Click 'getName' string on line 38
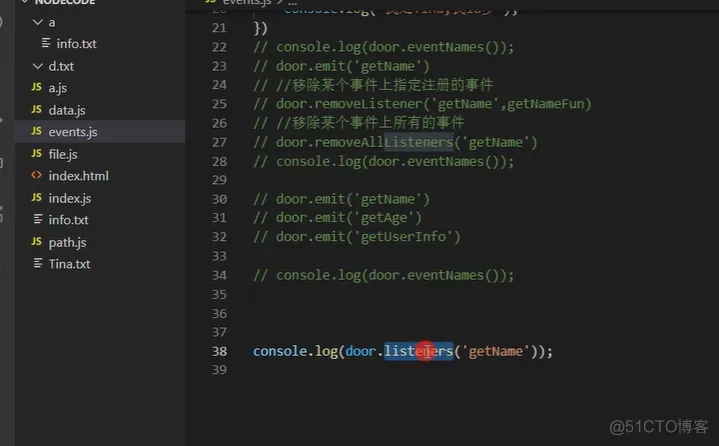719x446 pixels. pos(495,352)
